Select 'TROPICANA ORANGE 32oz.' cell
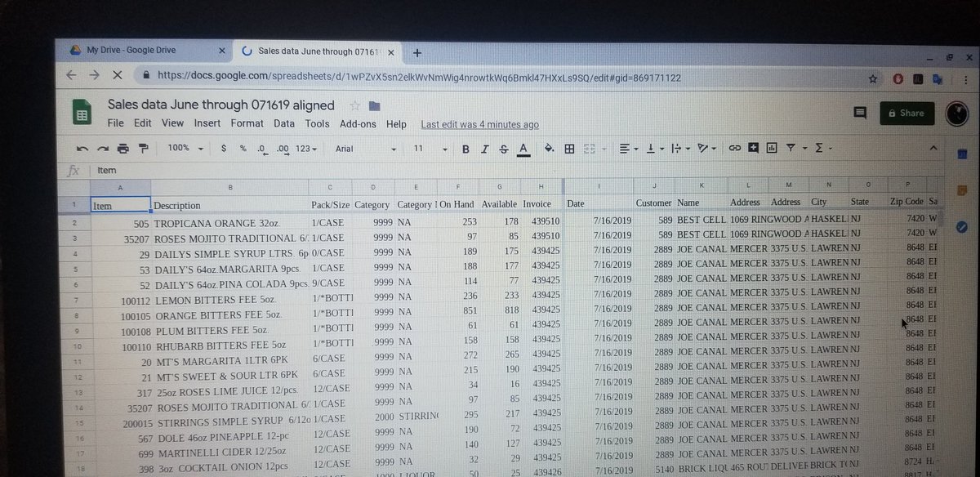980x477 pixels. click(229, 221)
